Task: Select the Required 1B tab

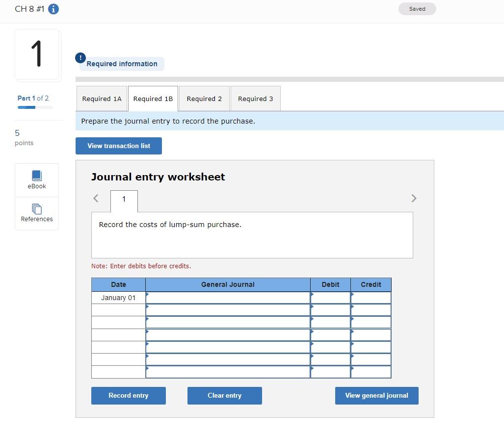Action: (x=153, y=99)
